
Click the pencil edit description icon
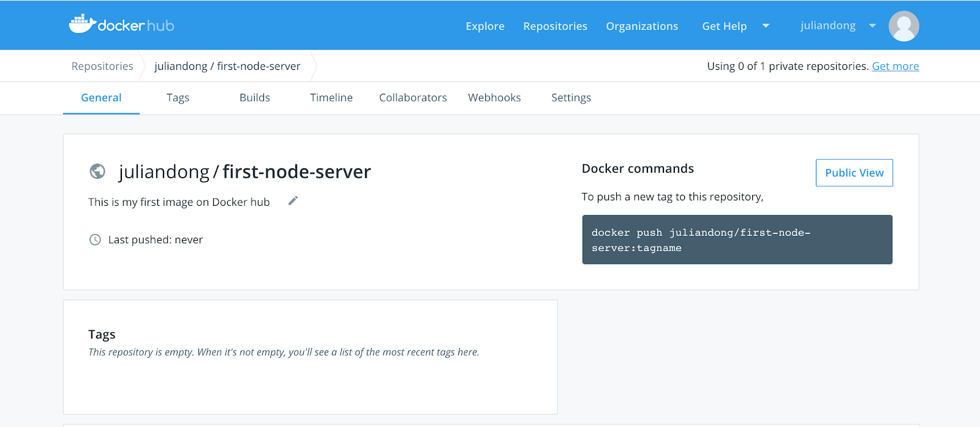coord(293,201)
